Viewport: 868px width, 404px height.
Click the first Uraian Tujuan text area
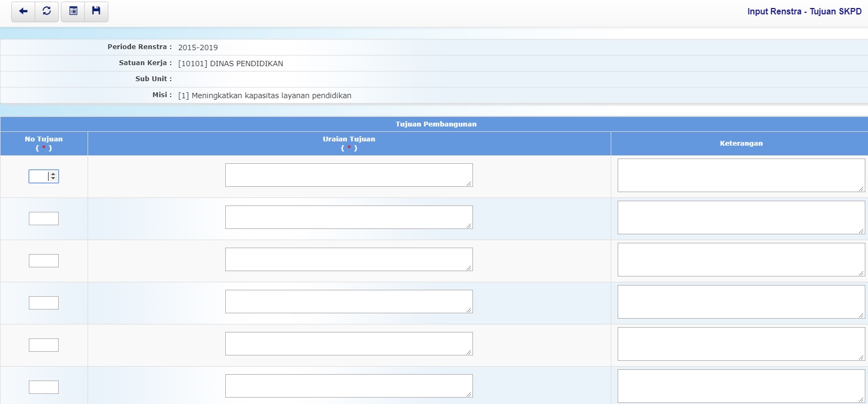pyautogui.click(x=349, y=175)
